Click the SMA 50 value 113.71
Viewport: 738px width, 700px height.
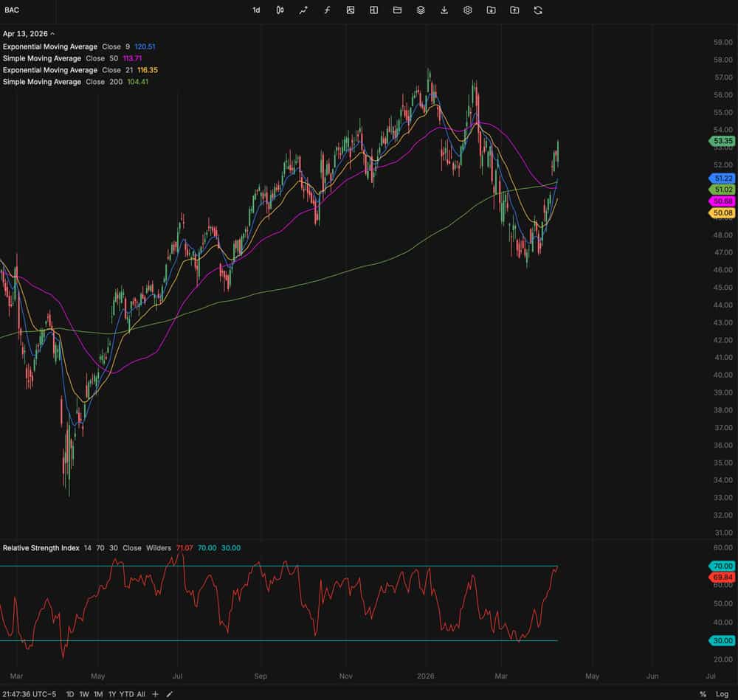pos(132,58)
